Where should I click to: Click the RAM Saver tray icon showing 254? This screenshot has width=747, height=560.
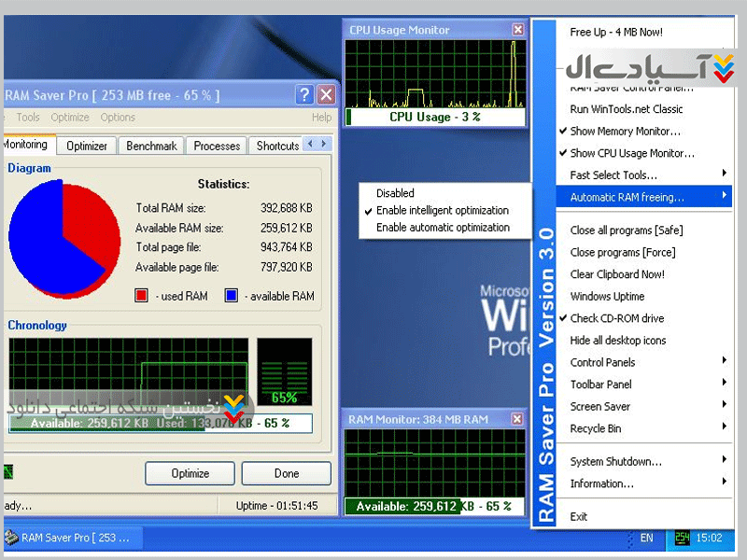point(683,538)
